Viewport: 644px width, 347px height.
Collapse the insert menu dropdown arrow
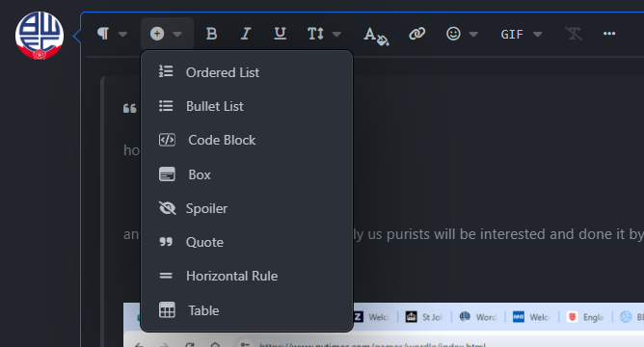click(177, 34)
